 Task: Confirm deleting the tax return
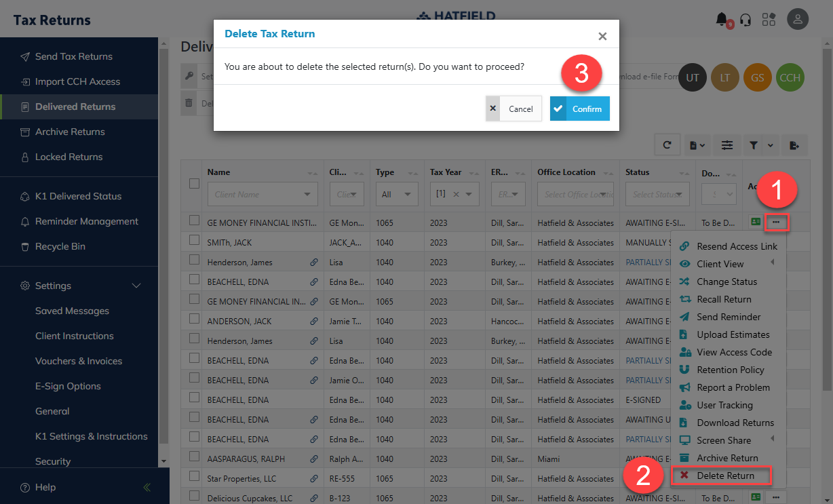pos(580,109)
